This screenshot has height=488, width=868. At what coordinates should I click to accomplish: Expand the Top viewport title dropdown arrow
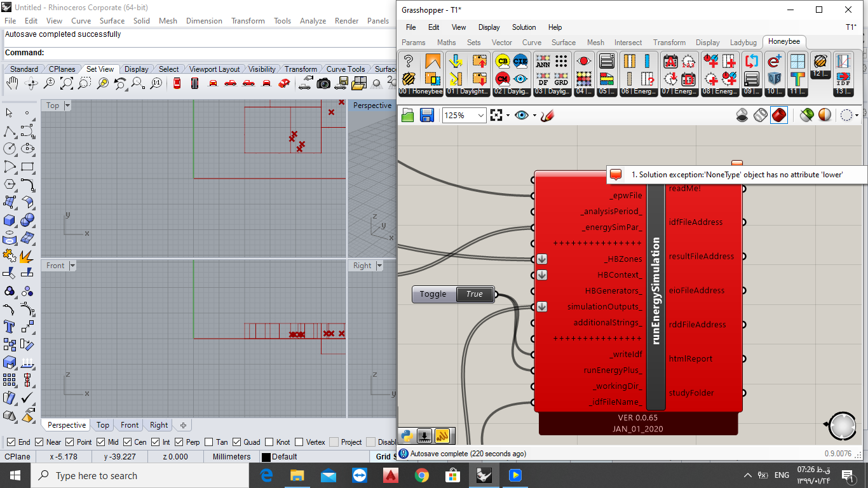click(x=67, y=105)
